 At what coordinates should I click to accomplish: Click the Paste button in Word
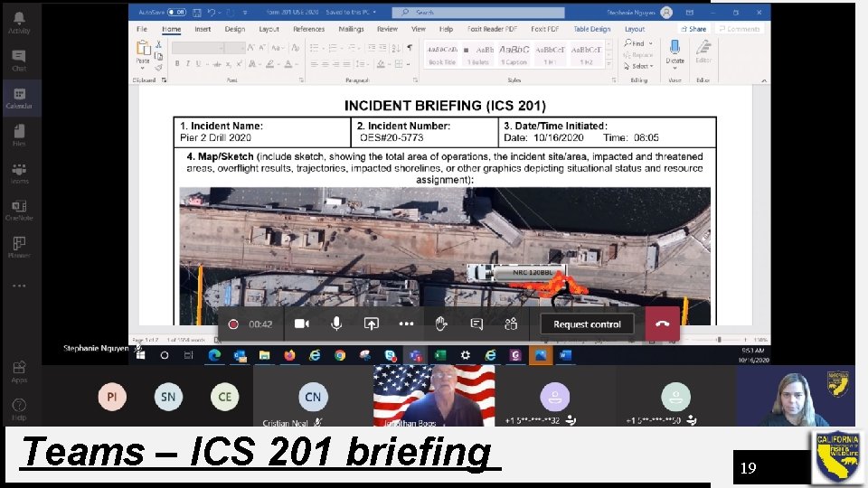143,54
